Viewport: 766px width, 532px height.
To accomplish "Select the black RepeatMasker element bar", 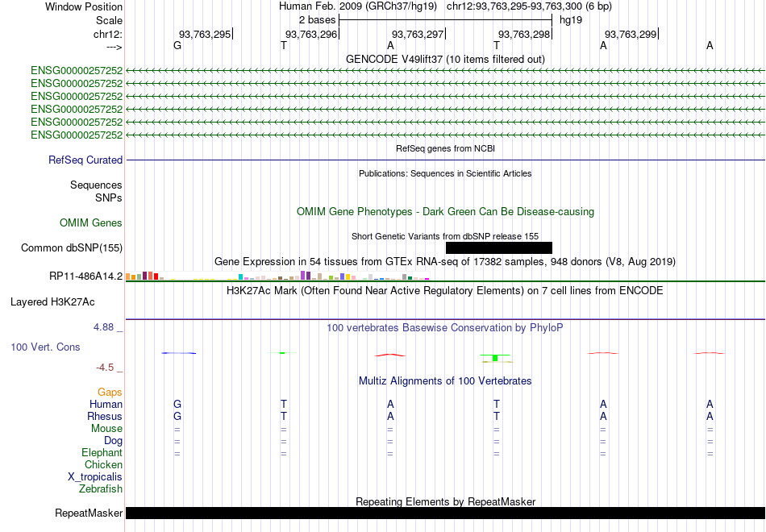I will [x=445, y=513].
